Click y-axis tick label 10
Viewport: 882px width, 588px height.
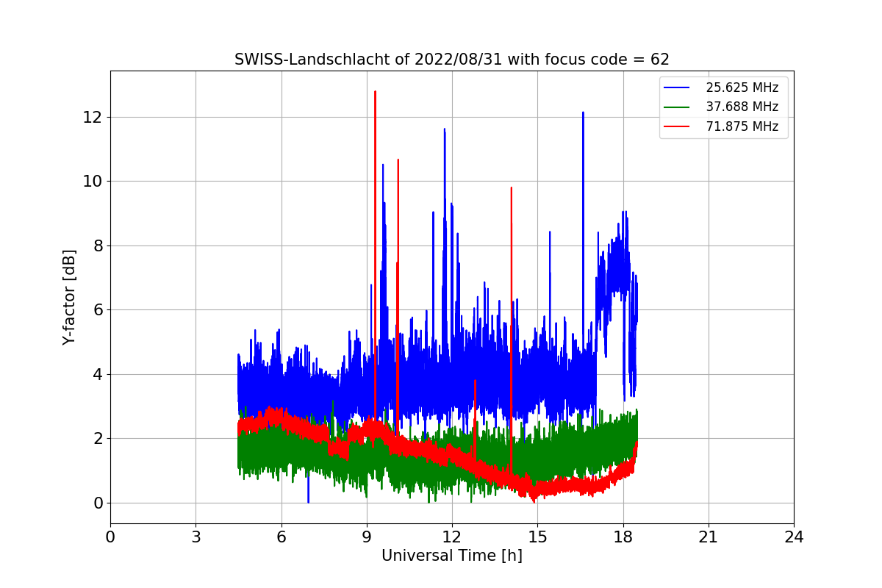(93, 182)
